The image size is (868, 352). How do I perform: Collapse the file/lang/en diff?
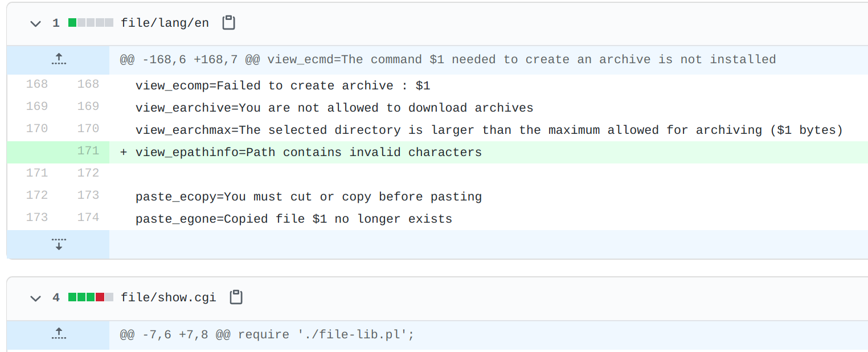click(36, 23)
